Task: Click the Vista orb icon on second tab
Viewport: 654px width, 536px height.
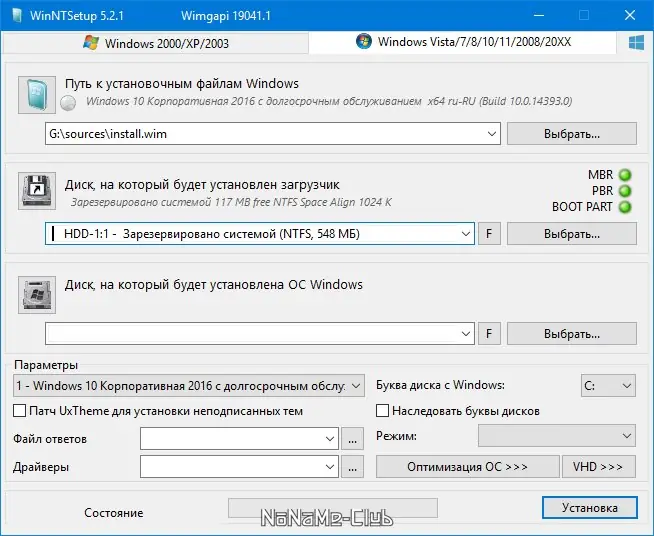Action: pyautogui.click(x=364, y=41)
